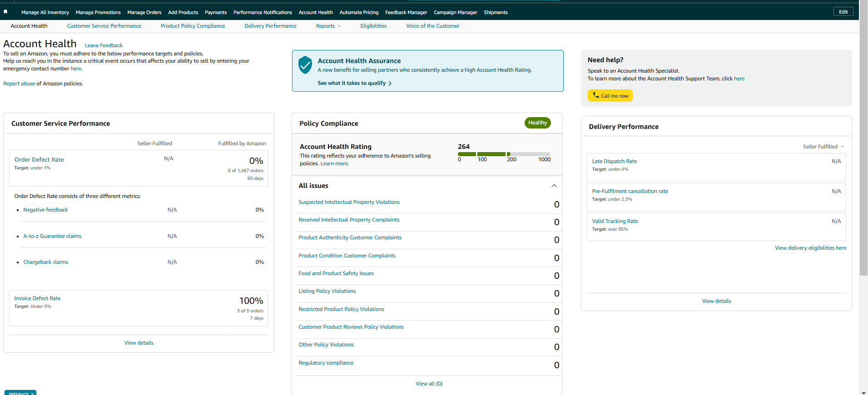This screenshot has width=868, height=395.
Task: Open the Seller Fulfilled dropdown in Delivery Performance
Action: pos(823,146)
